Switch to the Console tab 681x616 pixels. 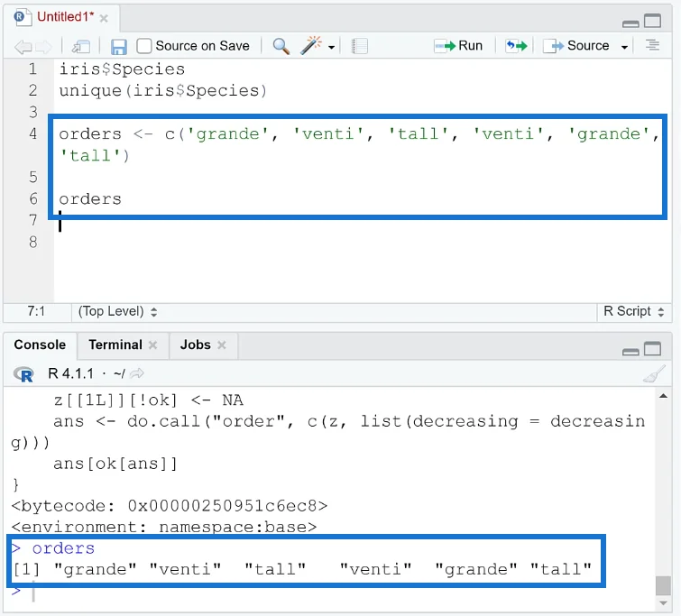[x=40, y=345]
